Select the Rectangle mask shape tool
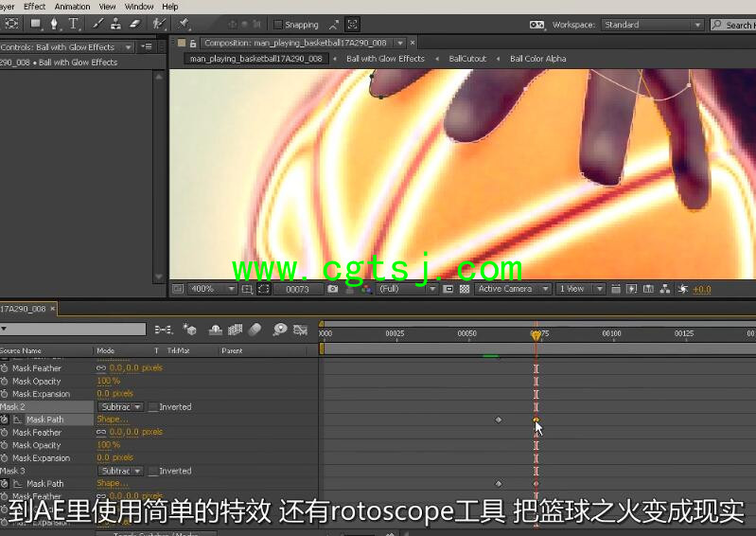 click(x=36, y=24)
